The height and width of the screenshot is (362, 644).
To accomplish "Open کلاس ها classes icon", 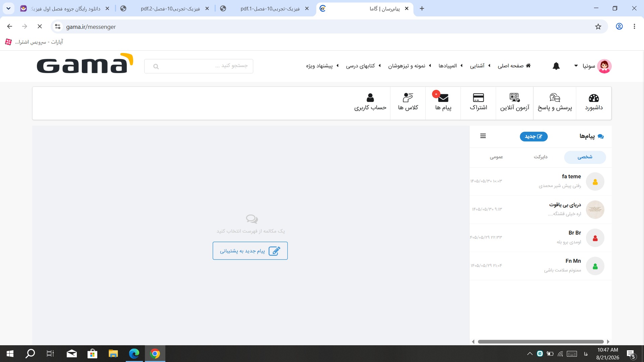I will tap(408, 98).
